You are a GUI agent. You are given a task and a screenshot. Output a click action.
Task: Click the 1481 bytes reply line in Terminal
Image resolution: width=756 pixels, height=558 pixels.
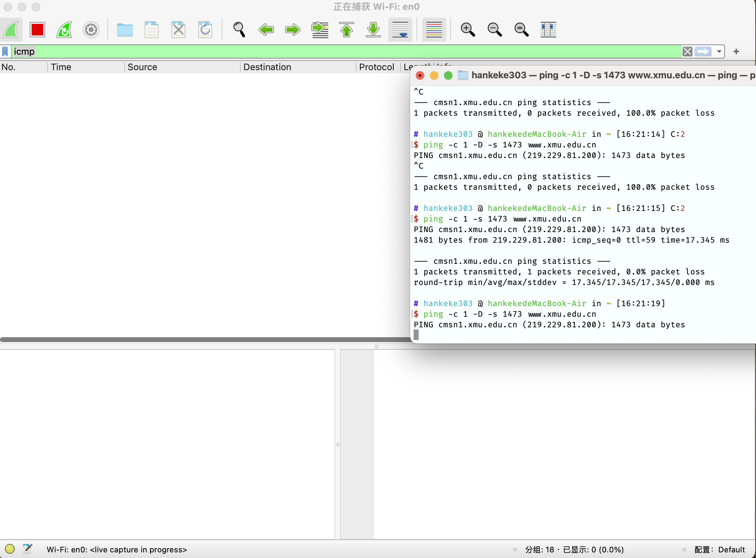point(571,240)
